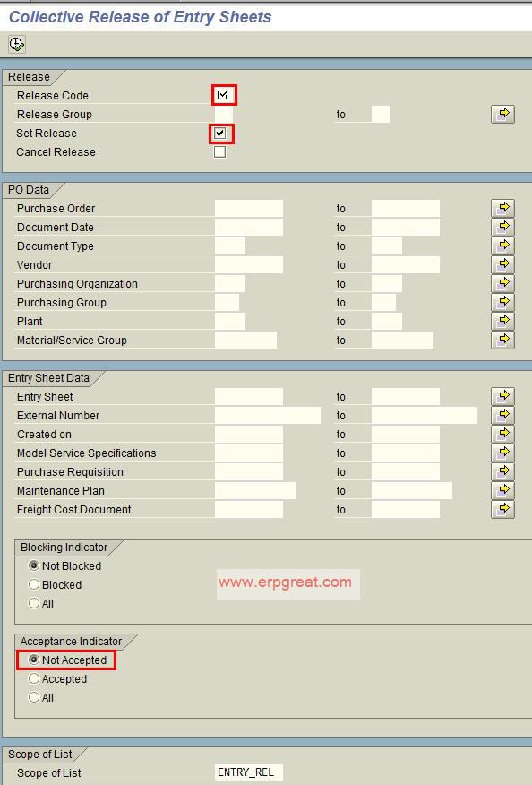The image size is (532, 785).
Task: Select the Accepted radio button
Action: point(33,678)
